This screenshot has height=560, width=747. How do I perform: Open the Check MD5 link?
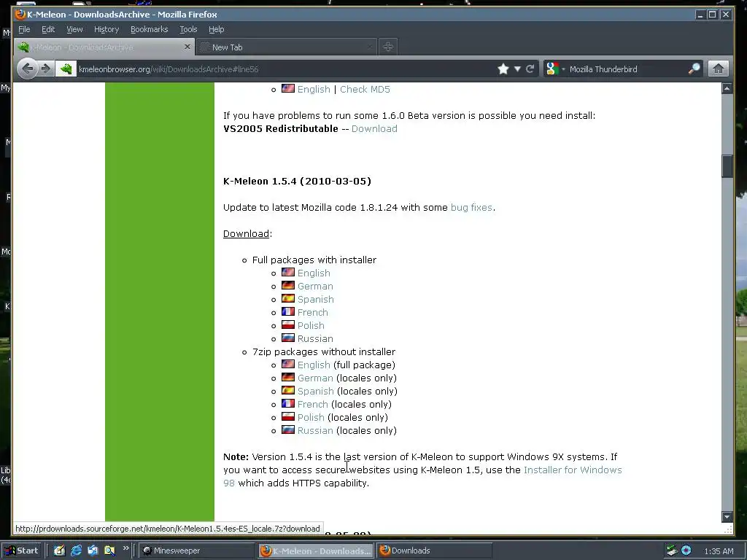coord(365,90)
